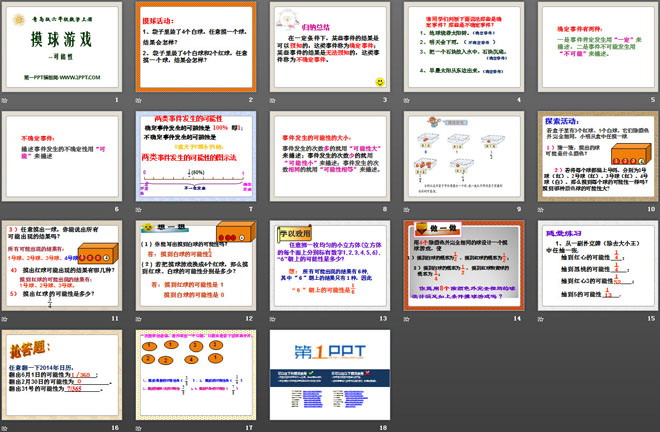Click the flower icon on slide 3
The image size is (660, 432).
click(288, 21)
